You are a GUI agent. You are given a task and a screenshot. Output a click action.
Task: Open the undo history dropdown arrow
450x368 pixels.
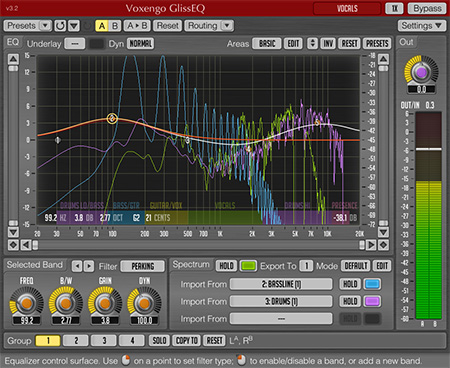(74, 26)
